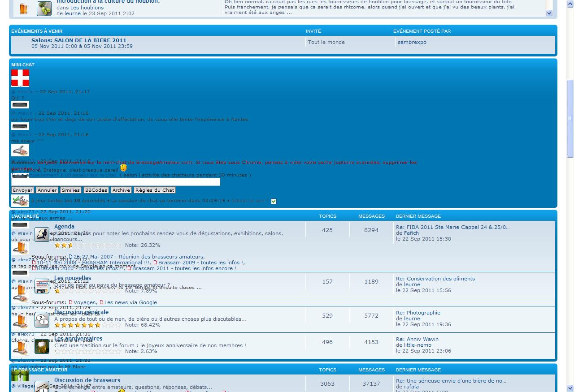Open '26-27 Mai 2007 - Réunion des brasseurs amateurs'
This screenshot has width=574, height=392.
click(139, 257)
